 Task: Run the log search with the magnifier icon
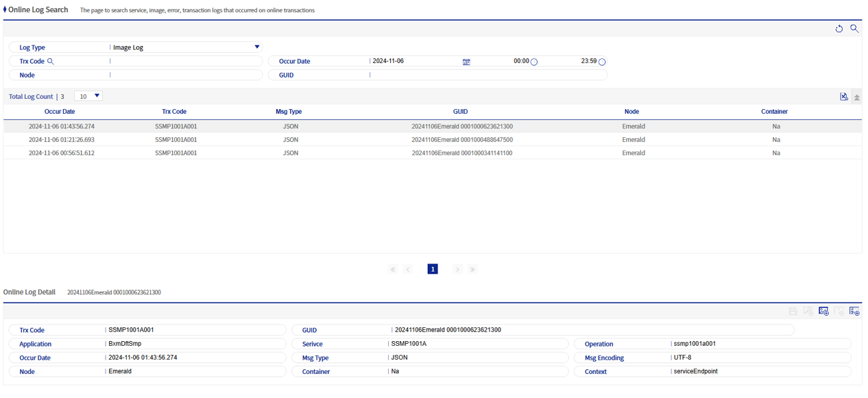(854, 28)
